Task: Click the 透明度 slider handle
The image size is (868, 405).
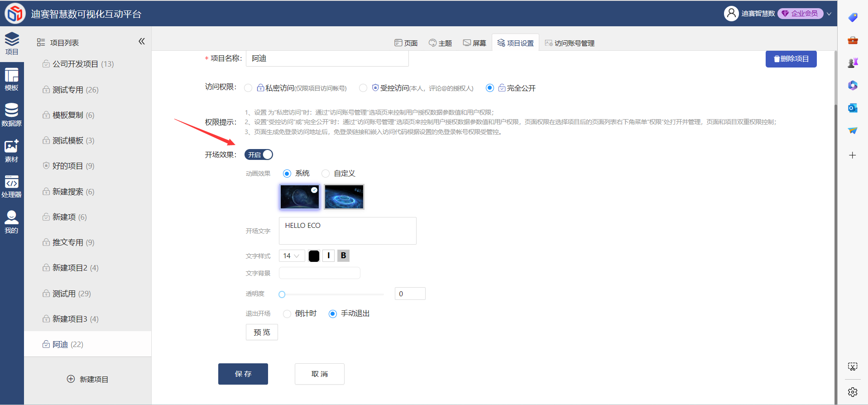Action: coord(282,294)
